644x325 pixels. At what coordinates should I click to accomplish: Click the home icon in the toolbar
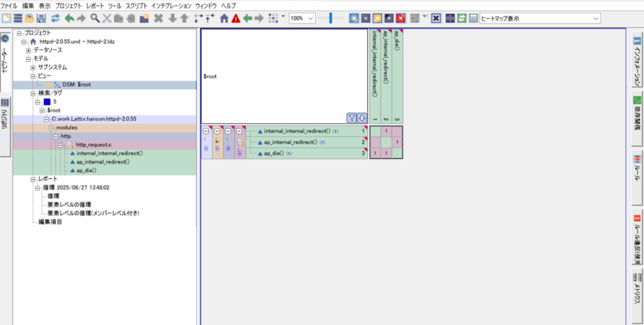click(x=224, y=18)
